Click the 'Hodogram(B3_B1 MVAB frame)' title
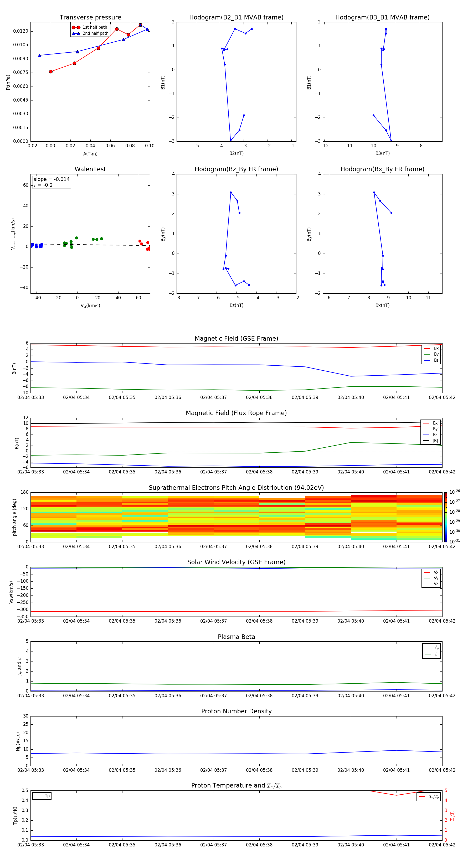473x868 pixels. (382, 18)
